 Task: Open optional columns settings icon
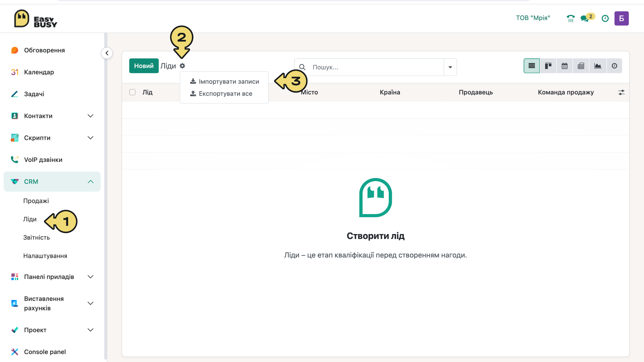pos(622,92)
